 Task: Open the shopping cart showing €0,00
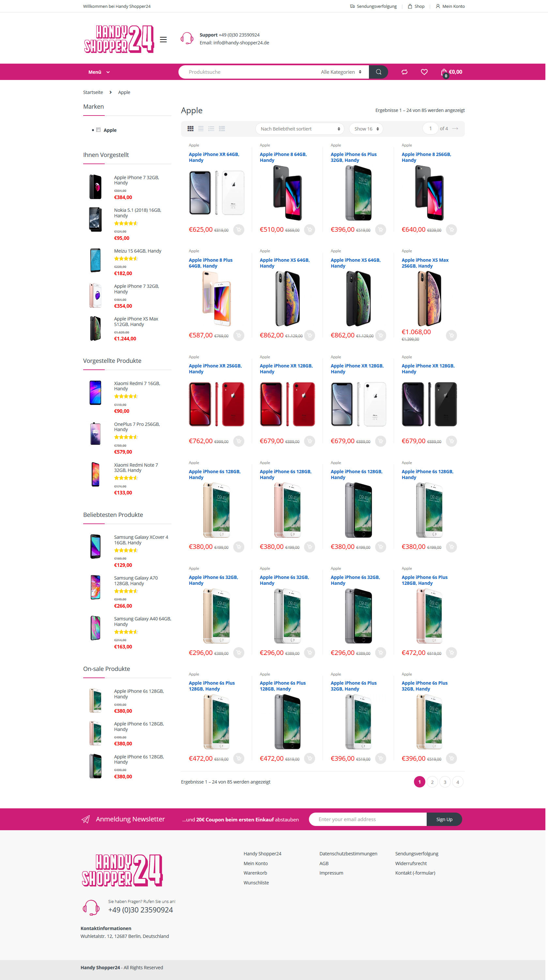[451, 72]
